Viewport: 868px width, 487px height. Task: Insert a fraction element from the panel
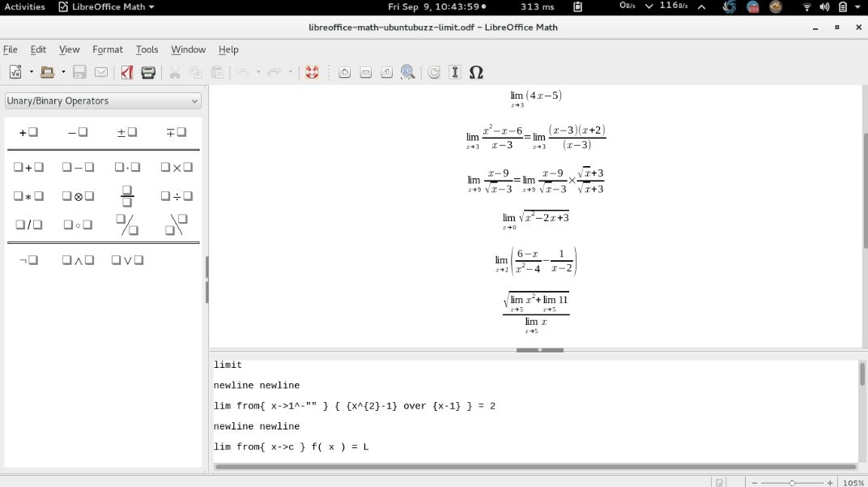127,195
